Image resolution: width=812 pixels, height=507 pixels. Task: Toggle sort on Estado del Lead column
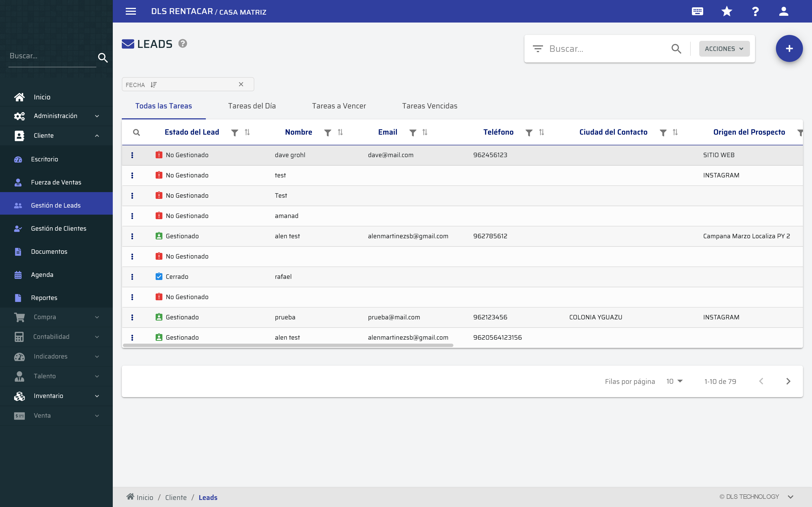[x=247, y=132]
